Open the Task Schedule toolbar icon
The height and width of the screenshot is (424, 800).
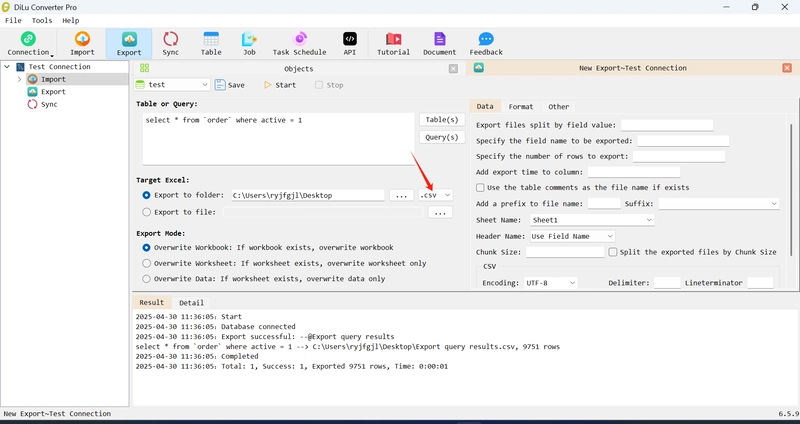[x=299, y=43]
